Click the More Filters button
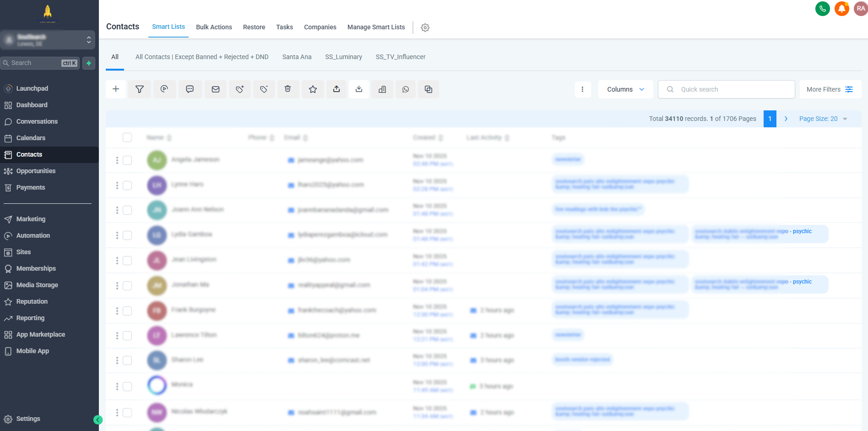This screenshot has height=431, width=868. (x=830, y=89)
